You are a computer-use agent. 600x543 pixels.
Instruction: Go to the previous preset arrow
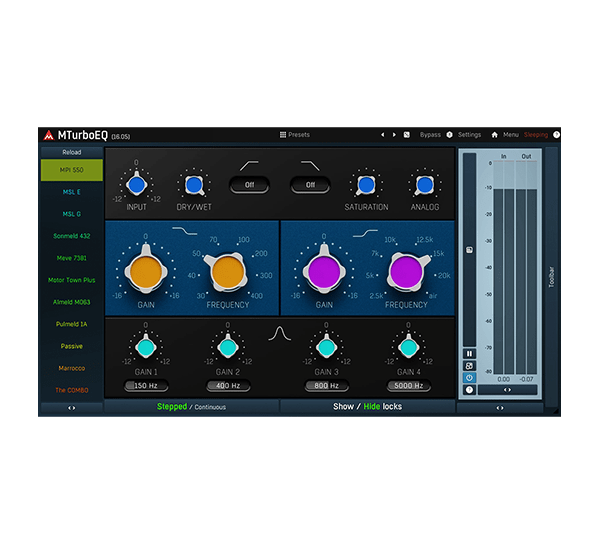coord(382,135)
